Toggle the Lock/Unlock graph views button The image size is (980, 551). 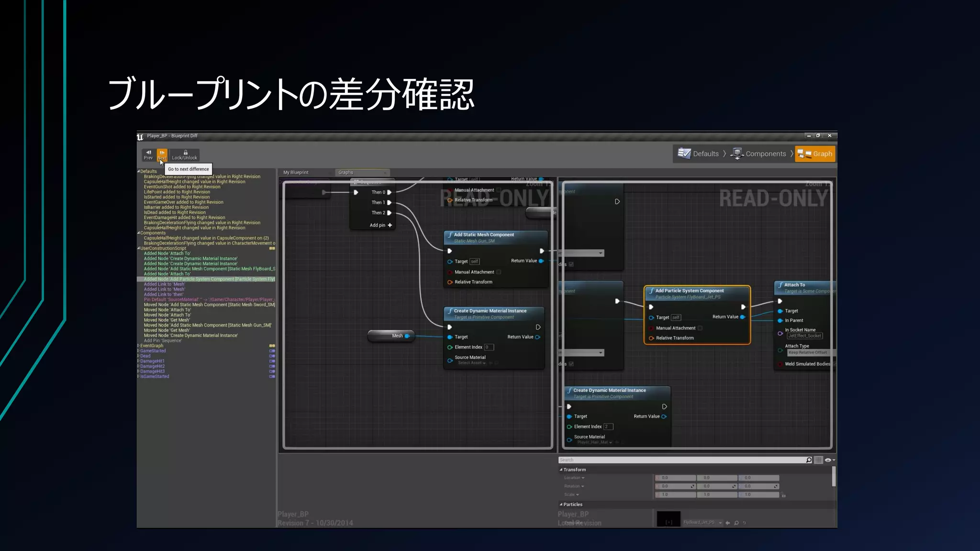(184, 154)
